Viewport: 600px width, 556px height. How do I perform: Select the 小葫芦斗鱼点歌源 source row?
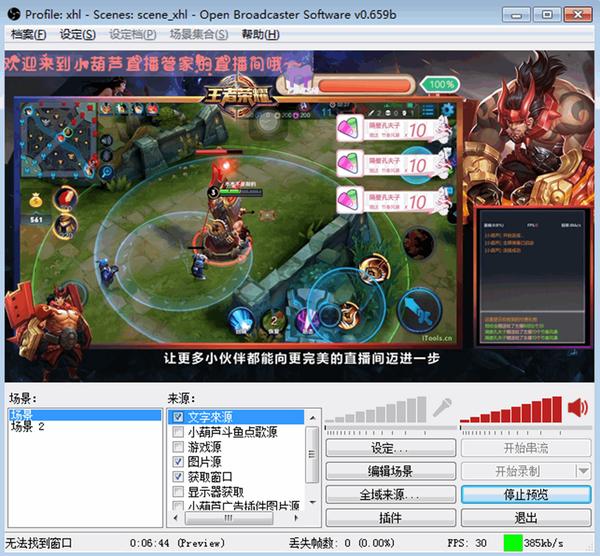pos(236,432)
